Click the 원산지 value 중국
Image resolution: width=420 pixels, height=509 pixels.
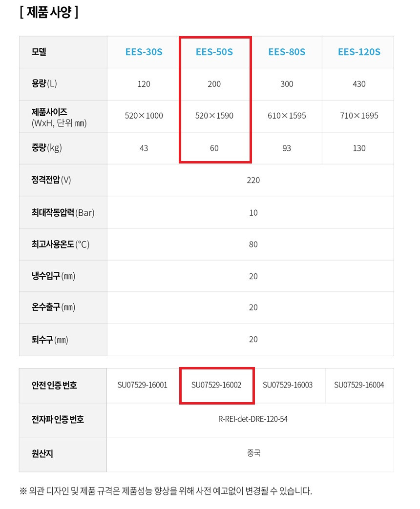click(x=253, y=453)
